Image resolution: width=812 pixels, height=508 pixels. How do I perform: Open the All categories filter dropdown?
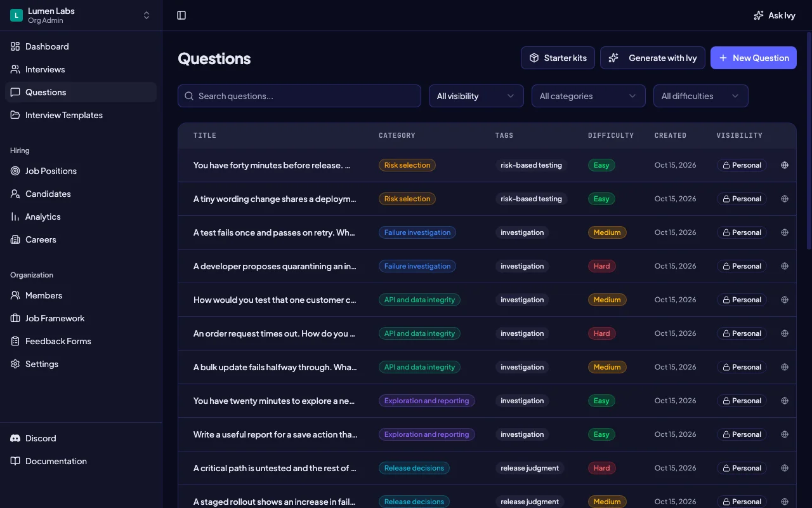tap(589, 96)
